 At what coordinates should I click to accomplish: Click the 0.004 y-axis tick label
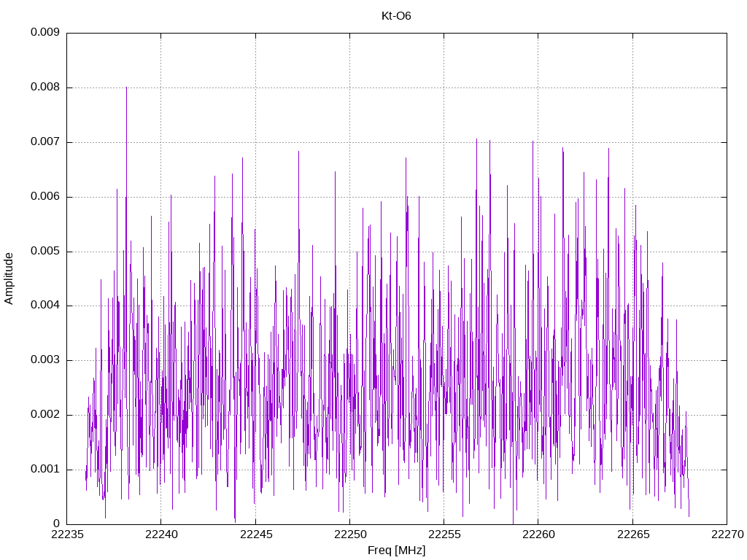44,306
